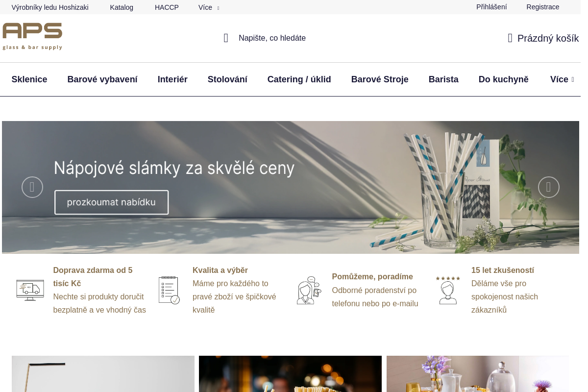Click the prozkoumat nabídku button

111,202
